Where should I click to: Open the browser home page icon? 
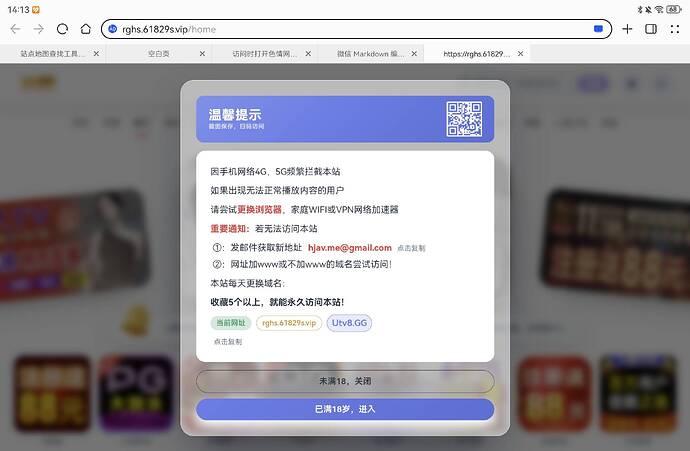86,29
